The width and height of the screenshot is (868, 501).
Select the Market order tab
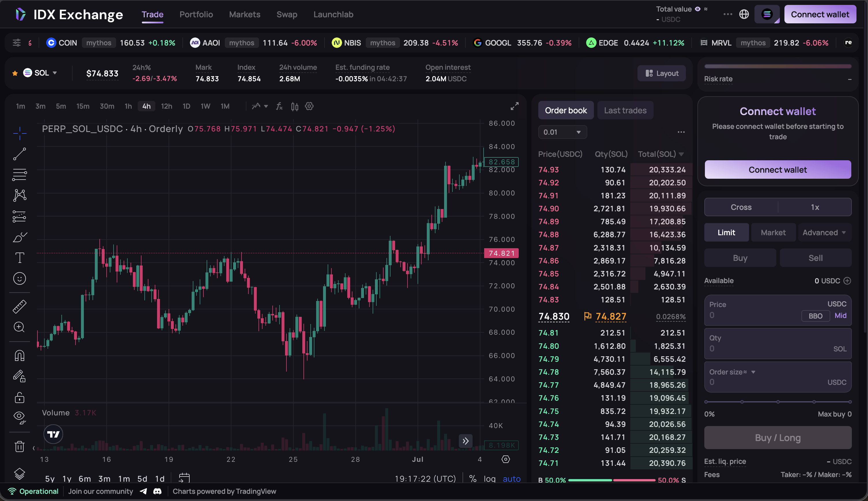click(773, 233)
